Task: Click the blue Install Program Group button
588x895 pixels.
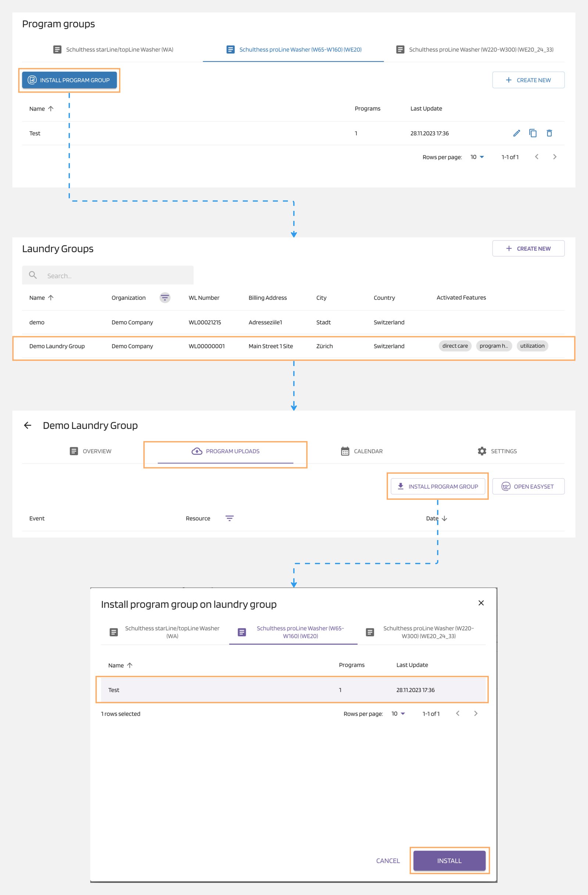Action: [x=69, y=80]
